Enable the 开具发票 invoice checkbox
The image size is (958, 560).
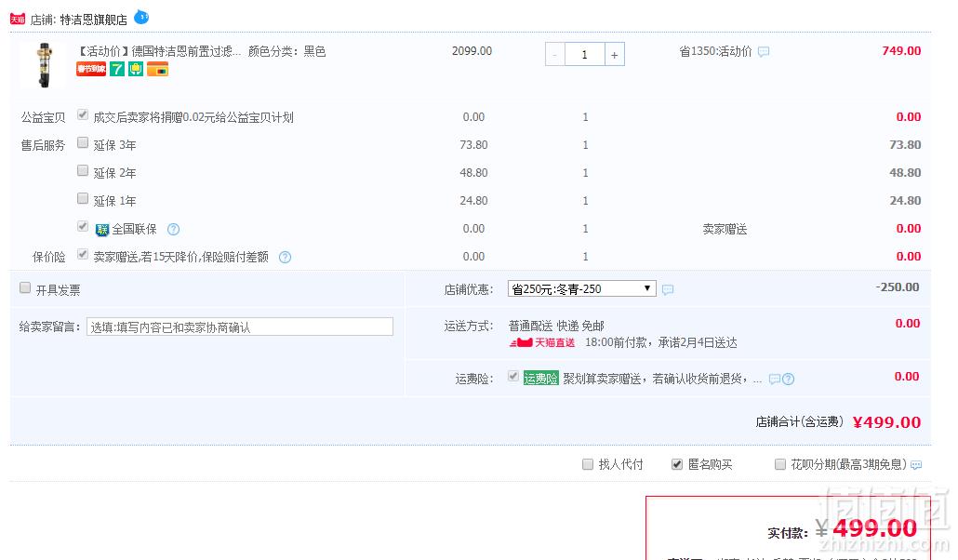pos(25,287)
